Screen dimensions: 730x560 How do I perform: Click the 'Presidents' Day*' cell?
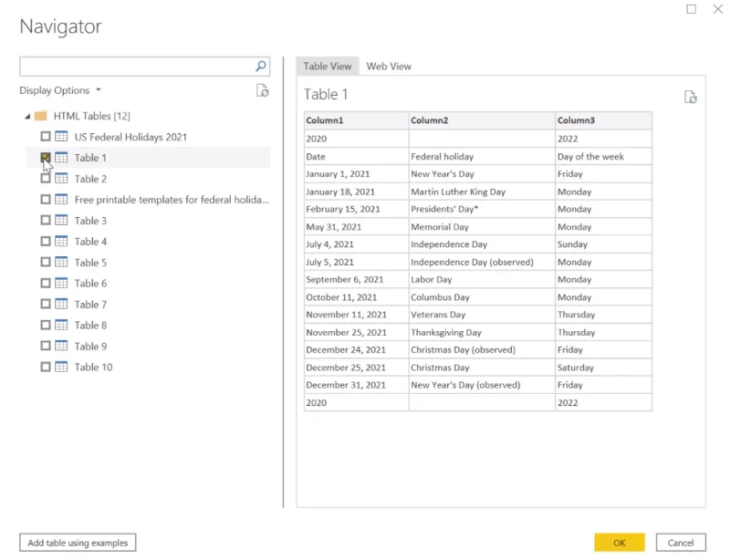point(482,209)
